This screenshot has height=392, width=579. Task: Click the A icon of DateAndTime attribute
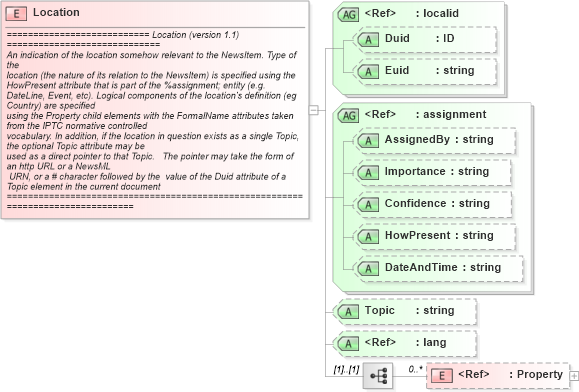(x=368, y=269)
